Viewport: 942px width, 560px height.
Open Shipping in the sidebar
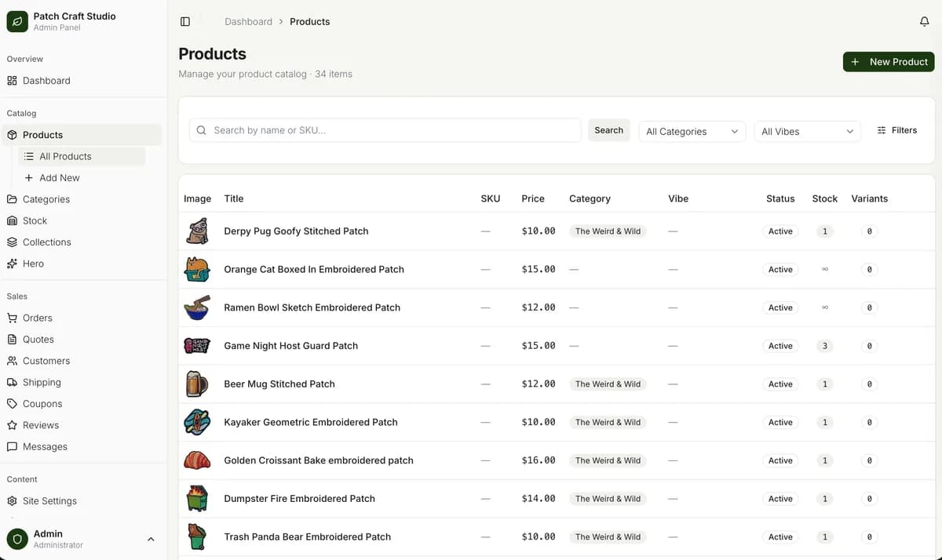click(41, 383)
